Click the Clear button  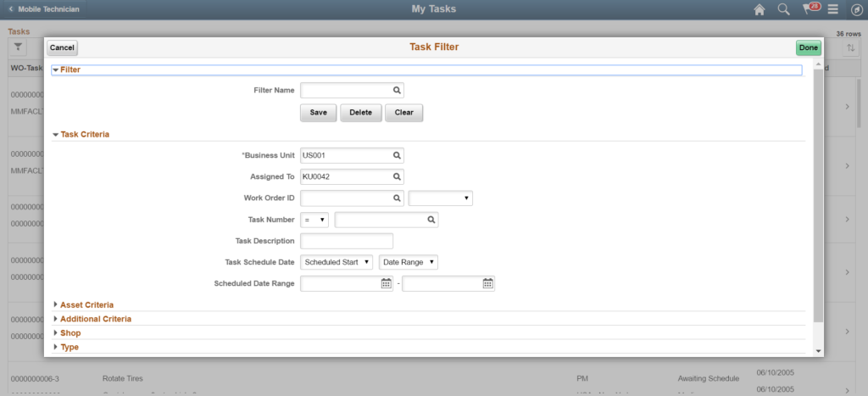click(x=403, y=113)
